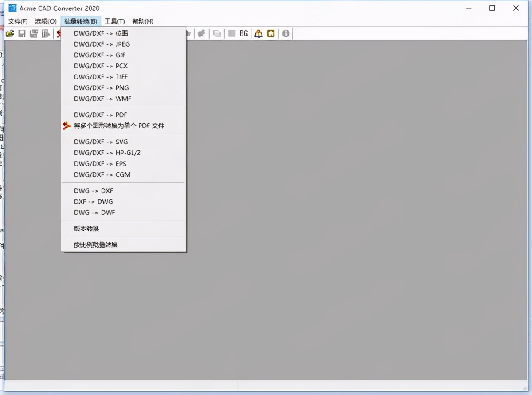Click 版本转换 version conversion item
The height and width of the screenshot is (395, 532).
point(86,229)
